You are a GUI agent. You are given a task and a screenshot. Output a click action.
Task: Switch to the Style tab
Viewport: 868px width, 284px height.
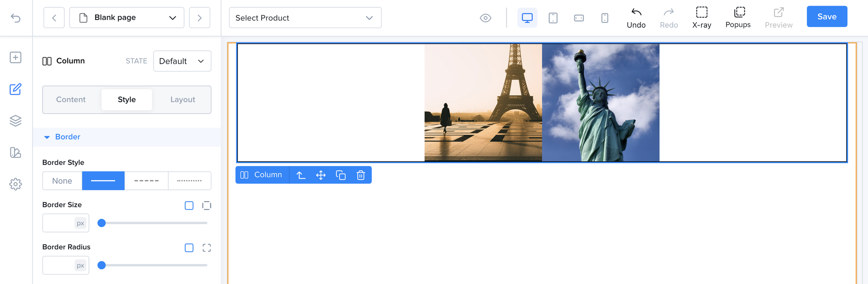click(x=127, y=99)
